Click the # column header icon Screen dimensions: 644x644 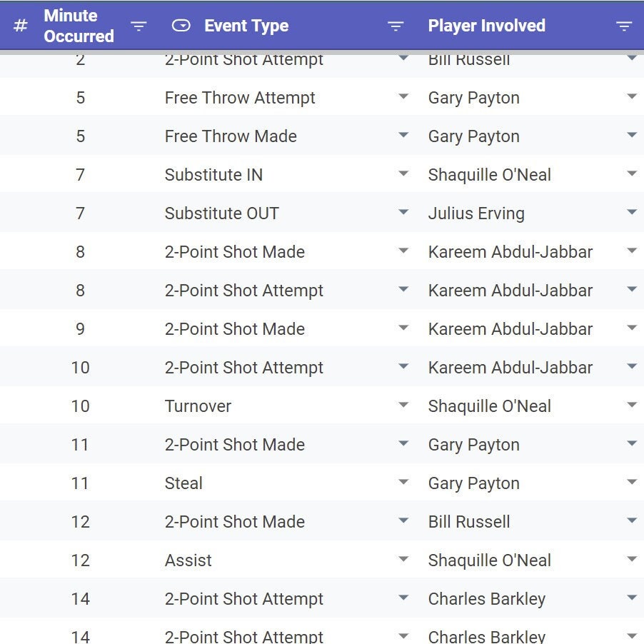click(x=20, y=25)
